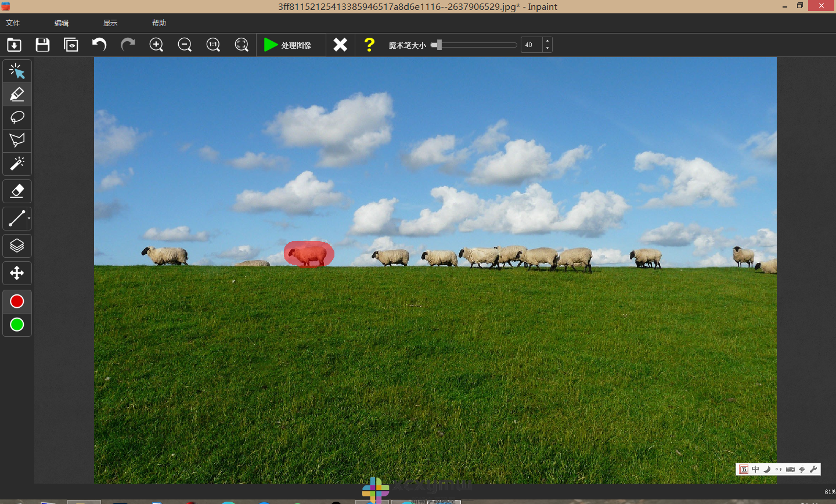Toggle Chinese punctuation mode icon
836x504 pixels.
[x=779, y=469]
